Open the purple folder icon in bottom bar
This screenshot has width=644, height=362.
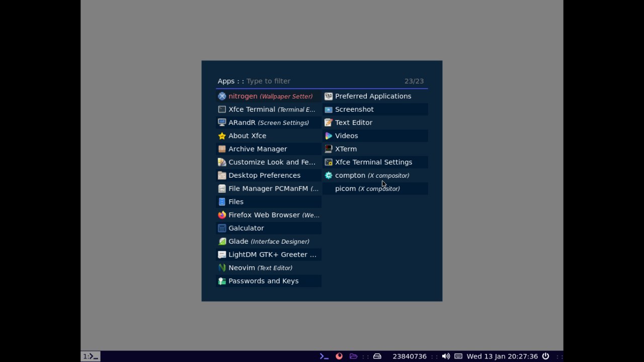(354, 356)
